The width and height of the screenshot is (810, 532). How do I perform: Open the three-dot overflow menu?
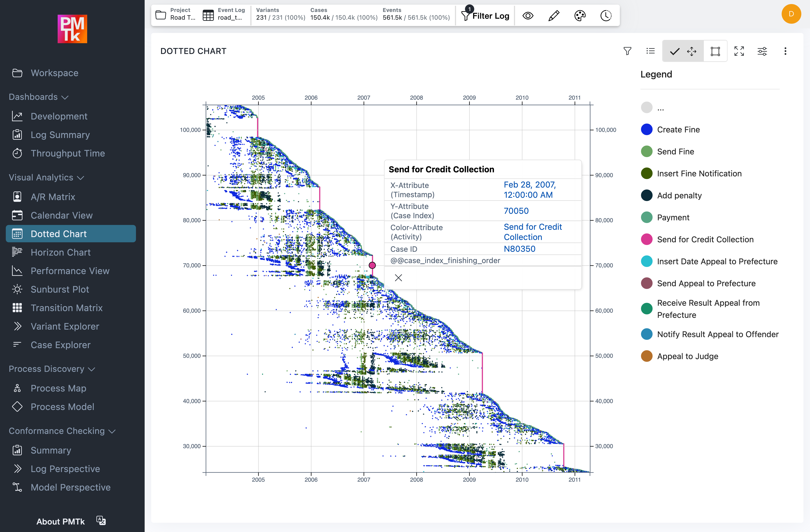click(x=786, y=51)
